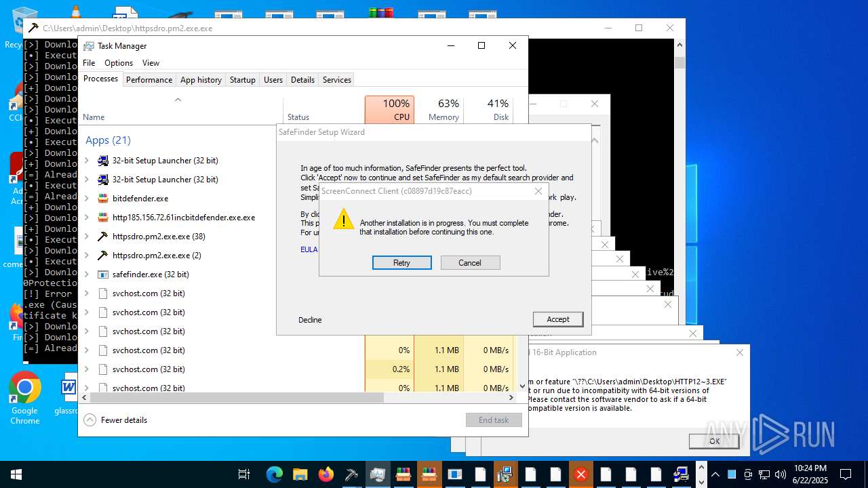Open File Explorer from the taskbar

[x=300, y=474]
